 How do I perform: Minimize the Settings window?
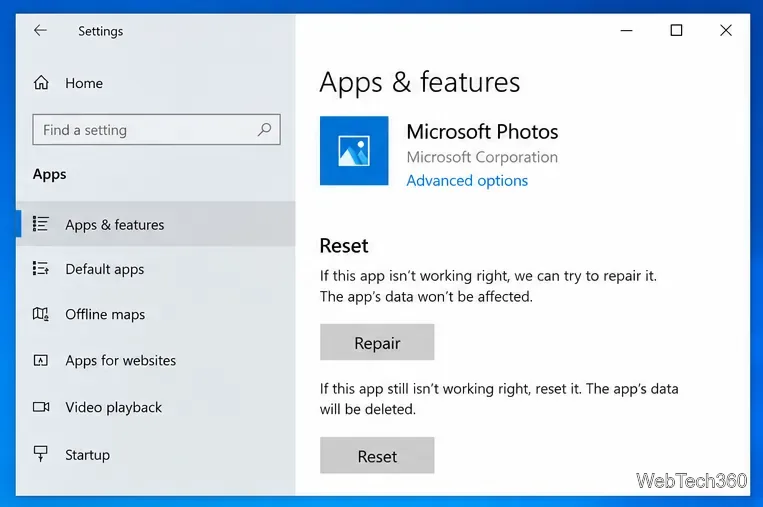click(x=626, y=31)
